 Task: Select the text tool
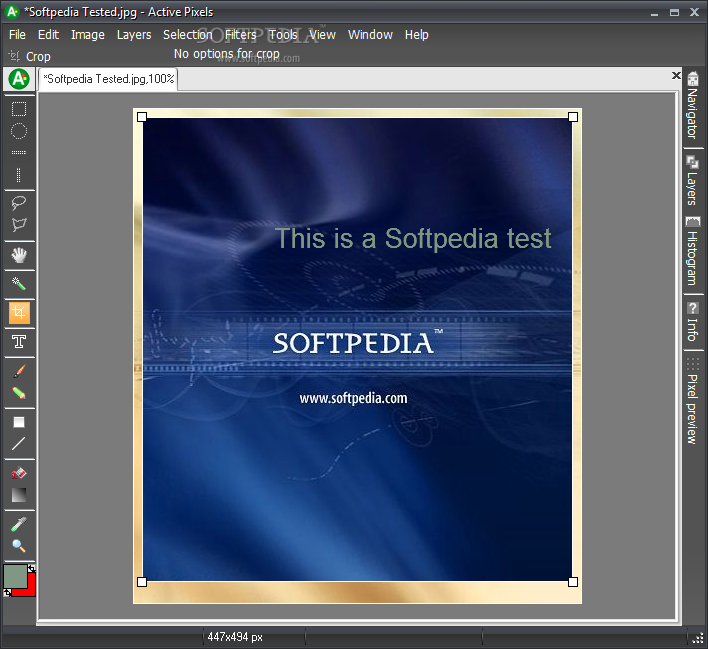19,342
